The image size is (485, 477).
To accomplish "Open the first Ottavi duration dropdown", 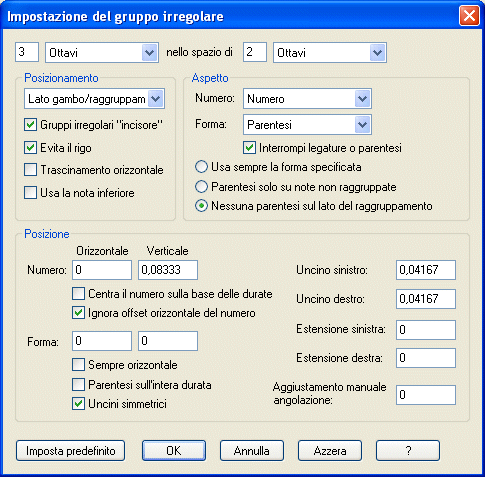I will 102,52.
